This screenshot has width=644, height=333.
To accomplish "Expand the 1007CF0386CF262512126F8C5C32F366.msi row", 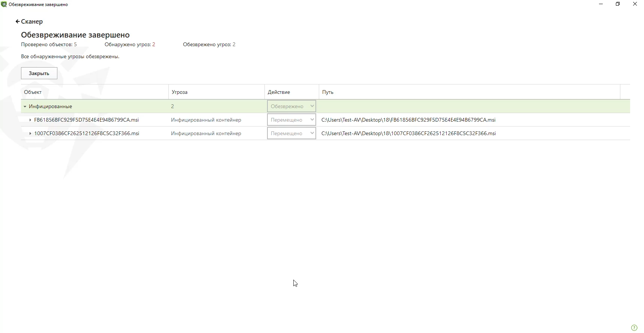I will [x=30, y=134].
